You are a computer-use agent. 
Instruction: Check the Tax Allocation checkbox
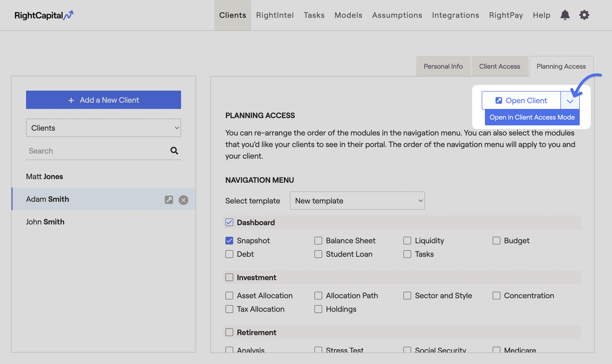[x=229, y=309]
